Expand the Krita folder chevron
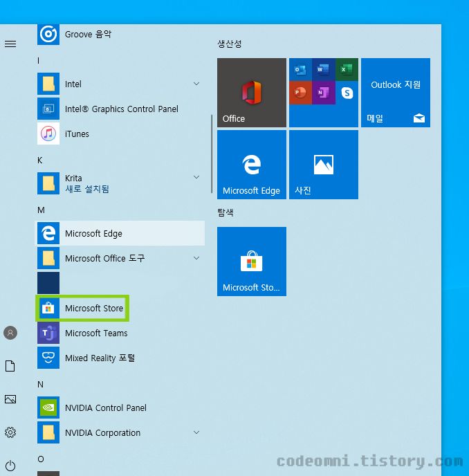 [196, 177]
